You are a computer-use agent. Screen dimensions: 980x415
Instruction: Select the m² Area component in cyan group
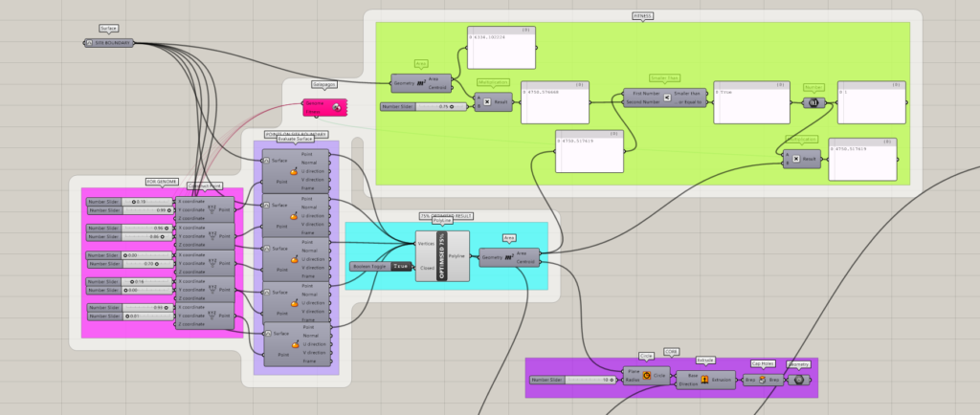(x=509, y=256)
